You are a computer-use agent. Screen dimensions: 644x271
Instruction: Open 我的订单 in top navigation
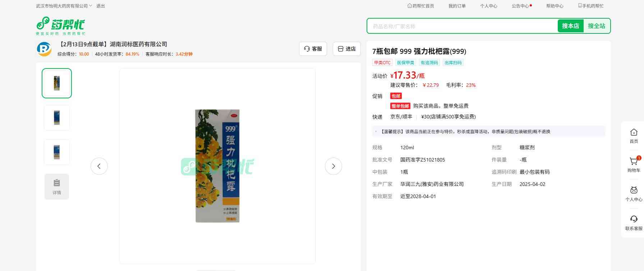point(457,6)
